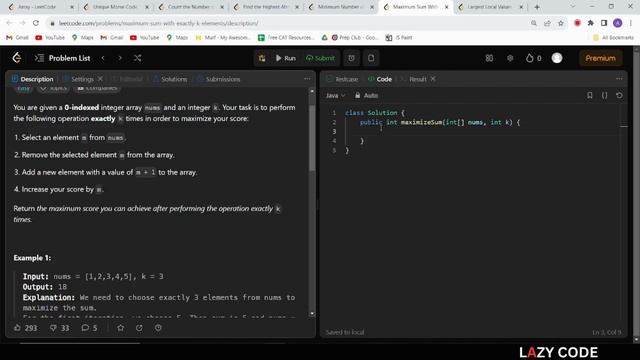This screenshot has height=360, width=640.
Task: Toggle the Auto setting with lock icon
Action: coord(366,96)
